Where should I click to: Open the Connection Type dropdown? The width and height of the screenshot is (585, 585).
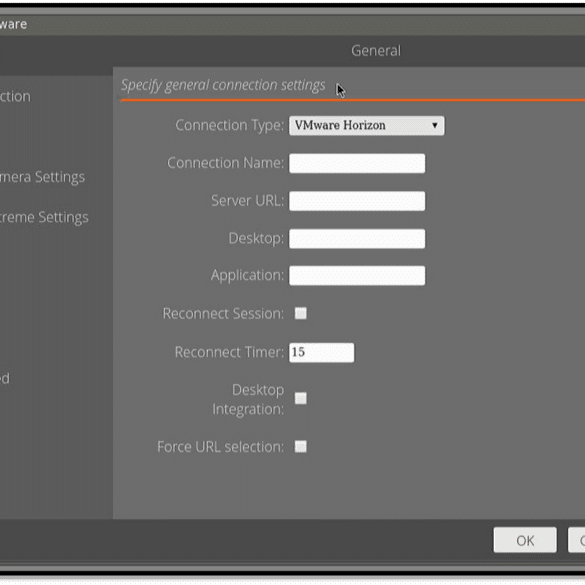pyautogui.click(x=366, y=125)
